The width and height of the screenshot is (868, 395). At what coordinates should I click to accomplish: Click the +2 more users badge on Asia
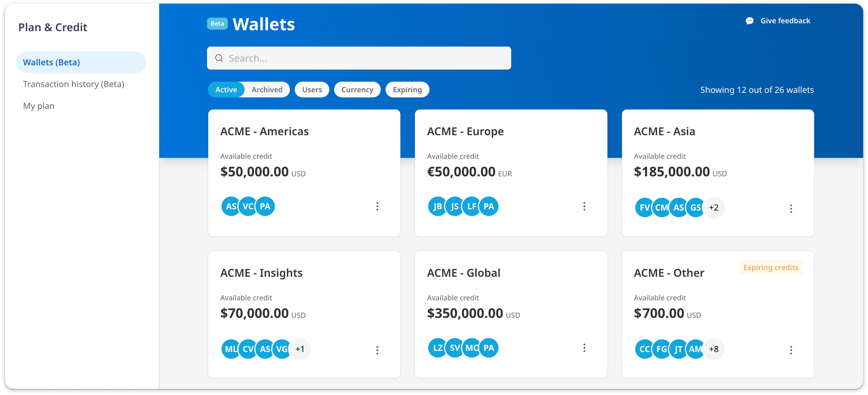tap(714, 207)
